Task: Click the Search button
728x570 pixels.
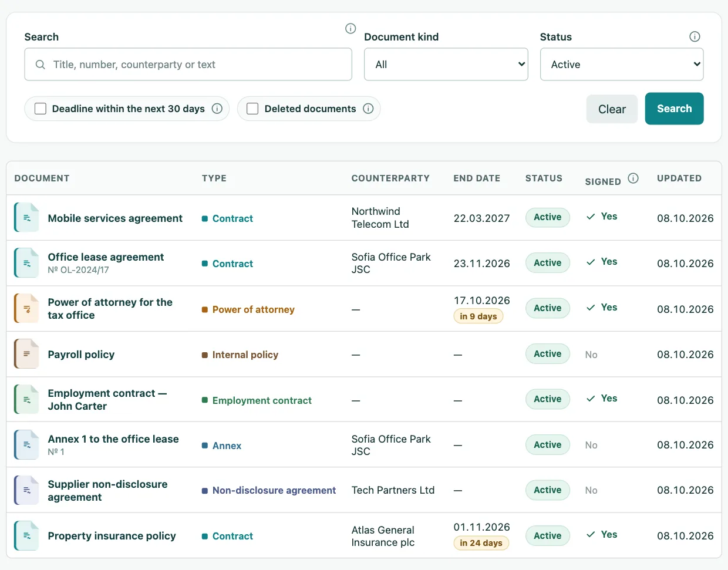Action: [x=674, y=109]
